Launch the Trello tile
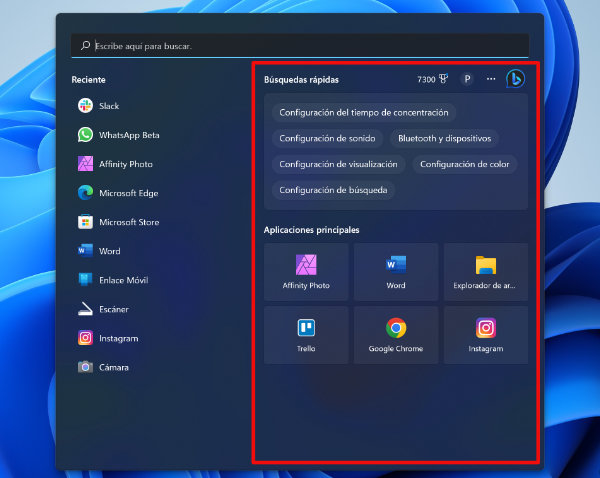Image resolution: width=600 pixels, height=478 pixels. pyautogui.click(x=306, y=335)
